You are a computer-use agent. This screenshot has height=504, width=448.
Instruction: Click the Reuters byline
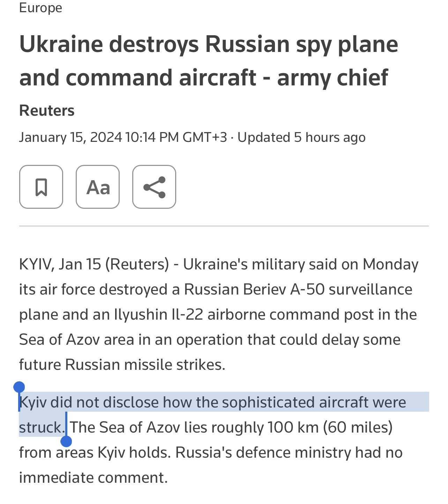tap(47, 110)
